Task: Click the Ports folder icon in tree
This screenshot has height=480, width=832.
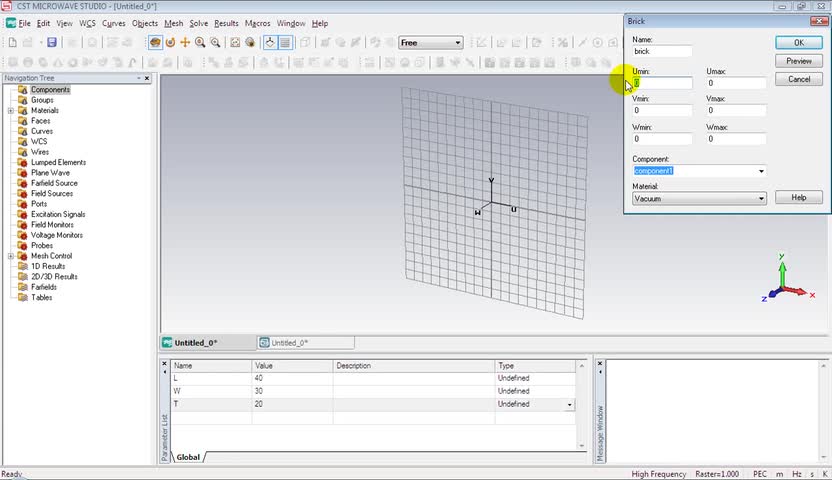Action: pos(22,204)
